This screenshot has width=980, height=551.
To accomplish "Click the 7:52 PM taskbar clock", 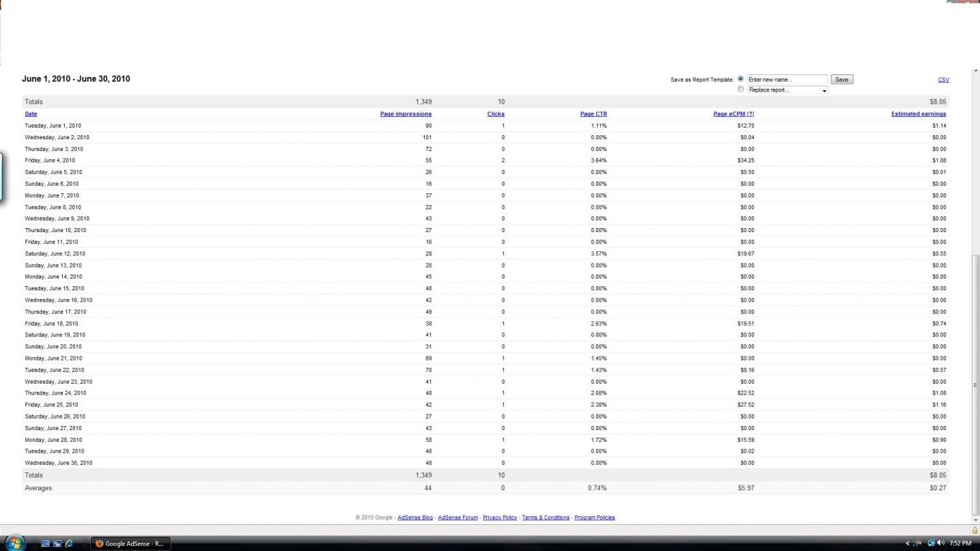I will [960, 543].
